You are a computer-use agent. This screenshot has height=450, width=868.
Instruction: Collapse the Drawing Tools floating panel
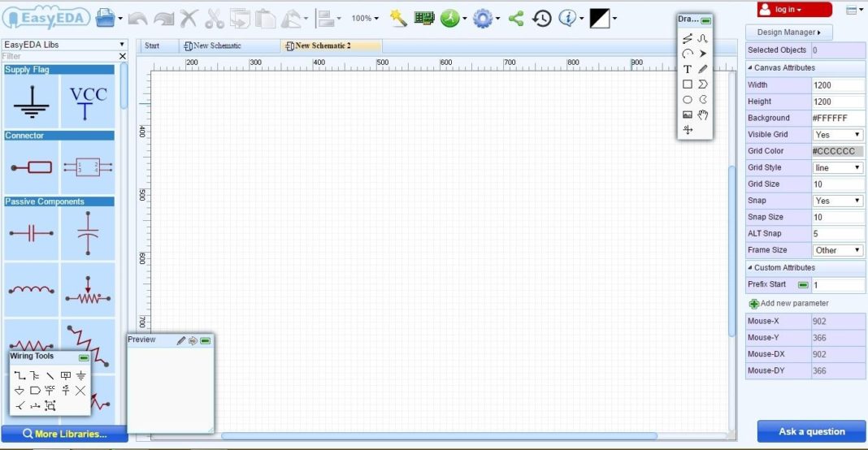point(706,20)
